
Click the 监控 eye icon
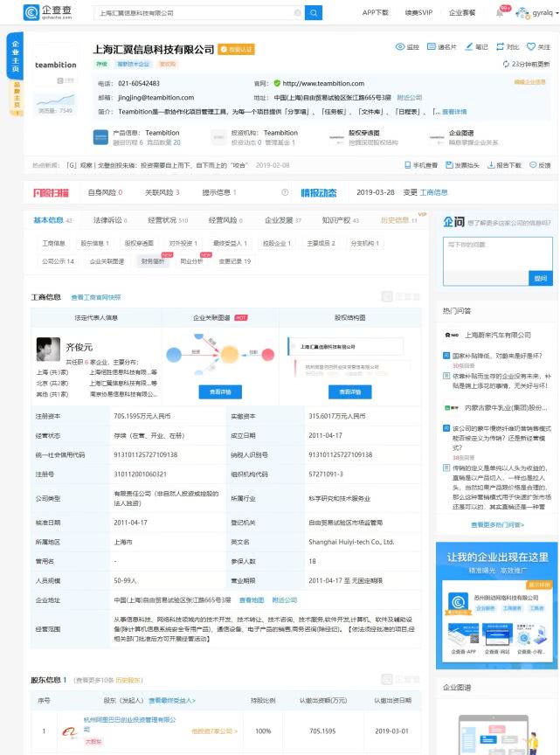(x=399, y=46)
